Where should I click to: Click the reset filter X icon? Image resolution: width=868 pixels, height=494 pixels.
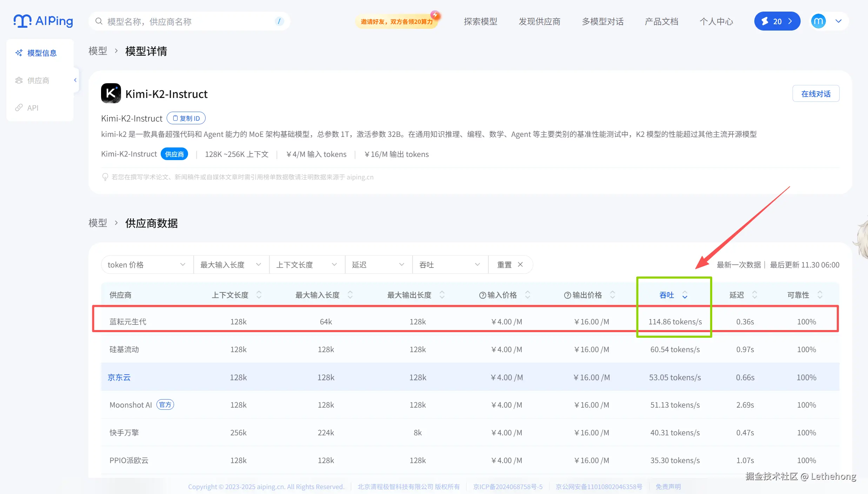tap(520, 264)
